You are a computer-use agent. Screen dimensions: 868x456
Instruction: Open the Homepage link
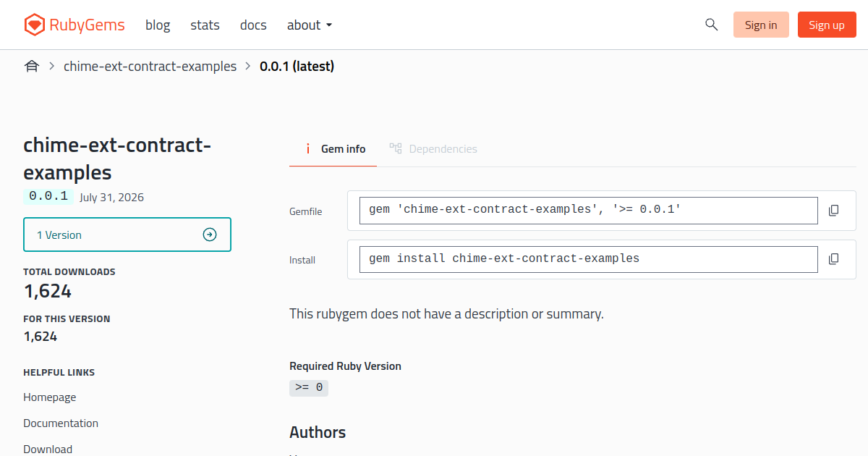[x=49, y=397]
